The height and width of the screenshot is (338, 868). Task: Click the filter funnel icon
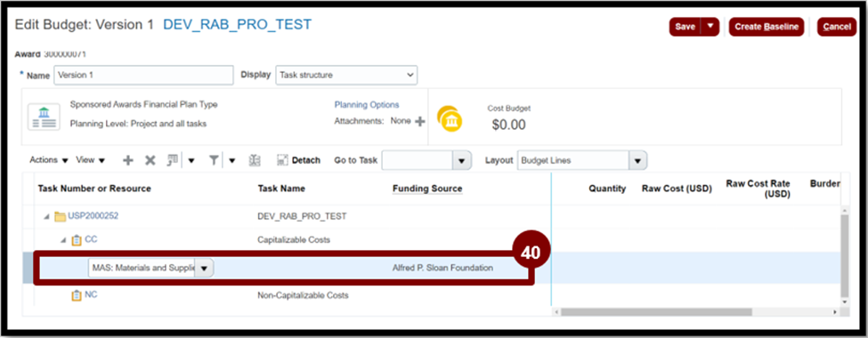pos(215,160)
